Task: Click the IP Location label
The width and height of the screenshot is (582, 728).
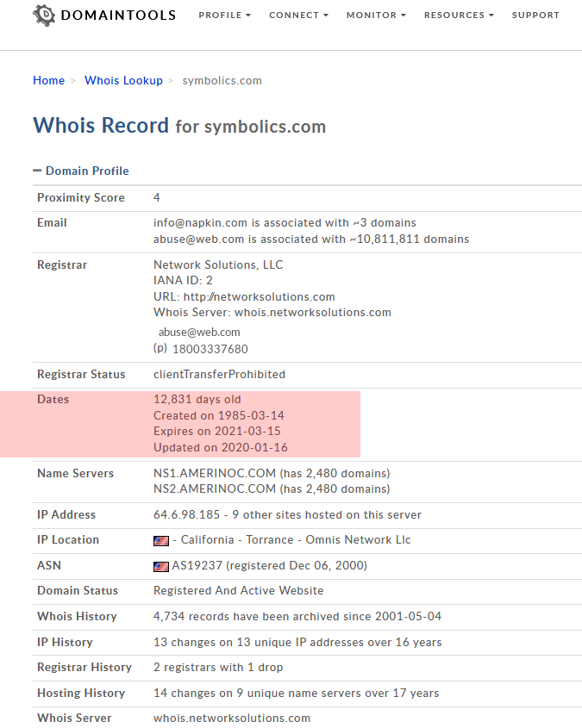Action: click(68, 540)
